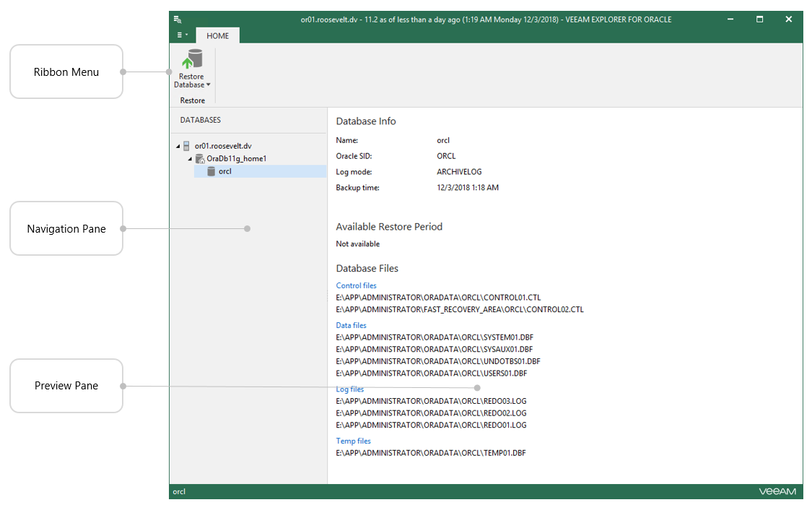Image resolution: width=812 pixels, height=505 pixels.
Task: Select the or01.roosevelt.dv tree item label
Action: coord(223,146)
